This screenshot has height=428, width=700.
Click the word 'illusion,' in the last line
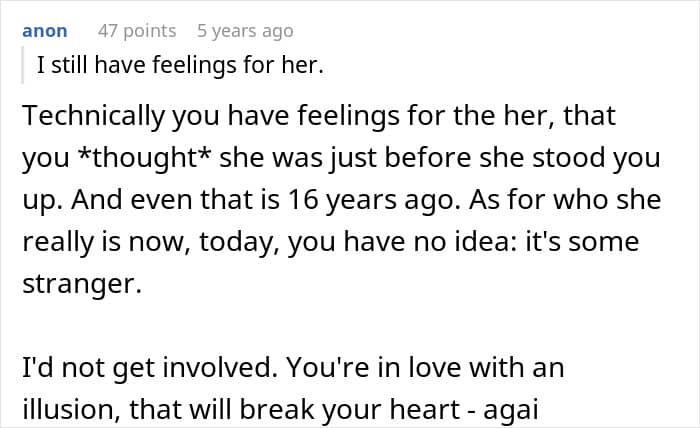[x=64, y=407]
